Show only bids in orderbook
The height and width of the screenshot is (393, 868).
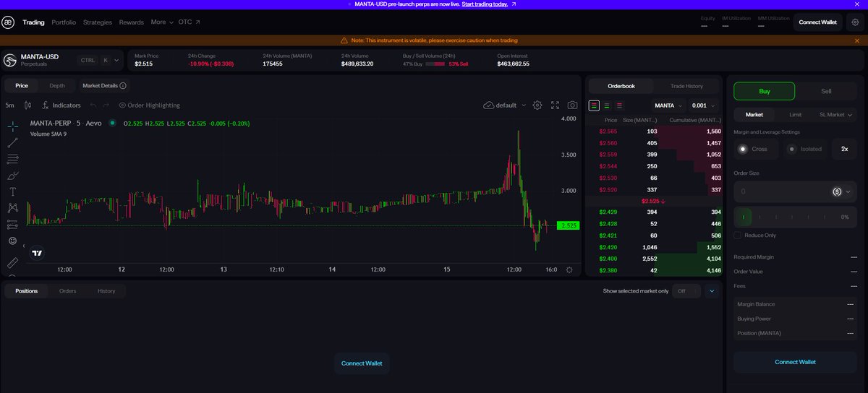tap(607, 105)
